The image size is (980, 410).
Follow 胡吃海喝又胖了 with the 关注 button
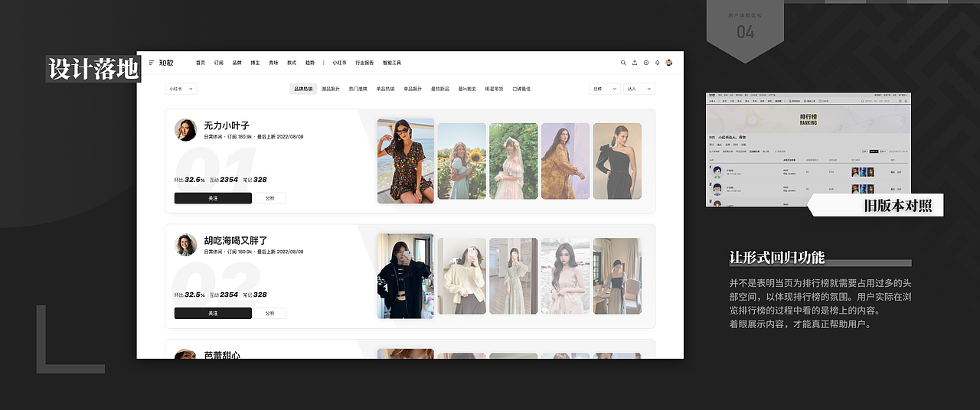(x=213, y=313)
